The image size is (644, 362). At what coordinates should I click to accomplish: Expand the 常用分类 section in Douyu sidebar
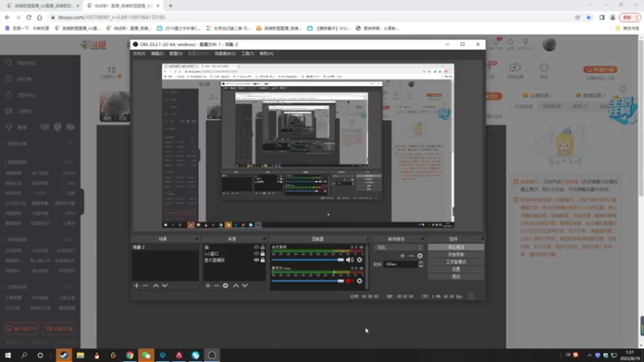point(70,144)
